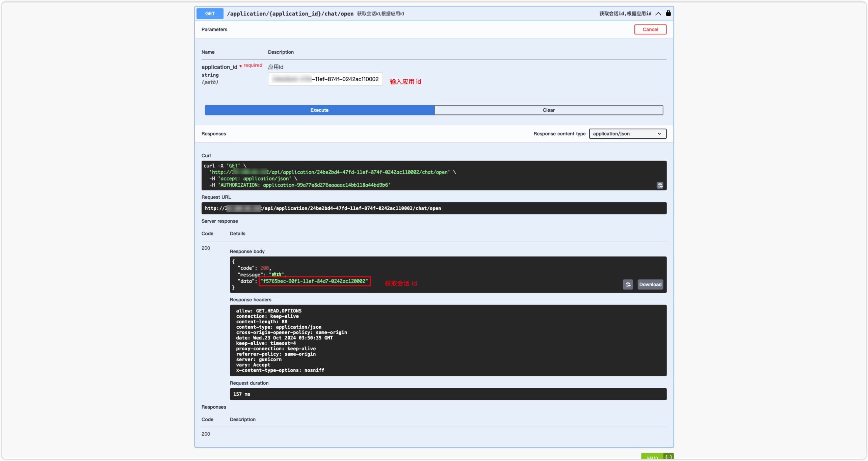The image size is (868, 461).
Task: Copy the curl command using clipboard icon
Action: coord(660,185)
